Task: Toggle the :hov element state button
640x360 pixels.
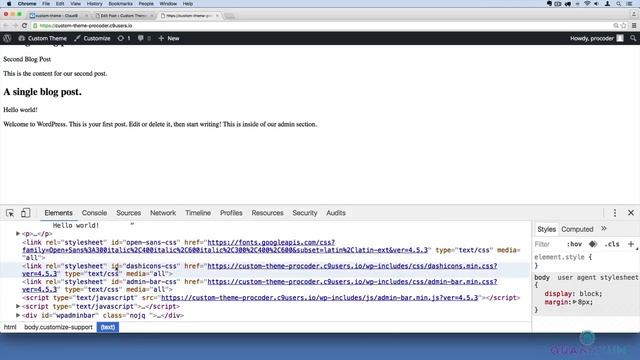Action: point(574,244)
